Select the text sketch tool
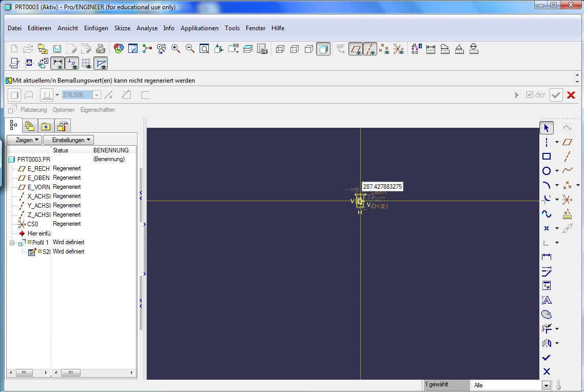584x392 pixels. click(x=547, y=300)
